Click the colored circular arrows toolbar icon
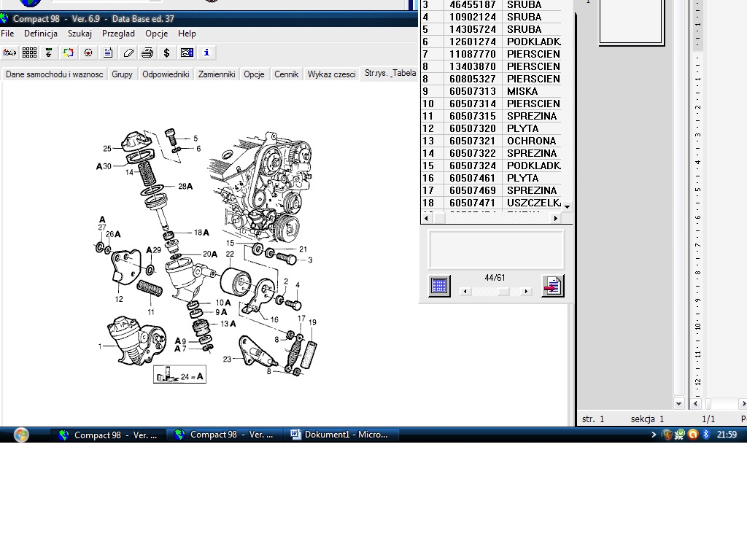Viewport: 747px width, 560px height. 69,52
